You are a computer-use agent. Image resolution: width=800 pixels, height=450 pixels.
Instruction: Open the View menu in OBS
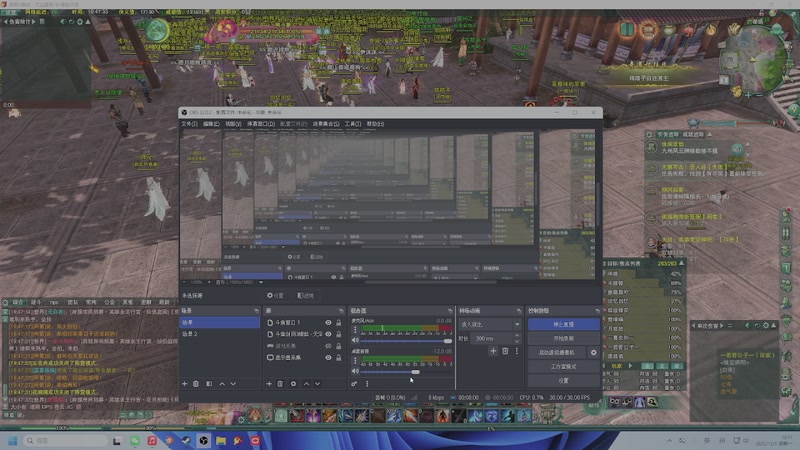pos(233,124)
